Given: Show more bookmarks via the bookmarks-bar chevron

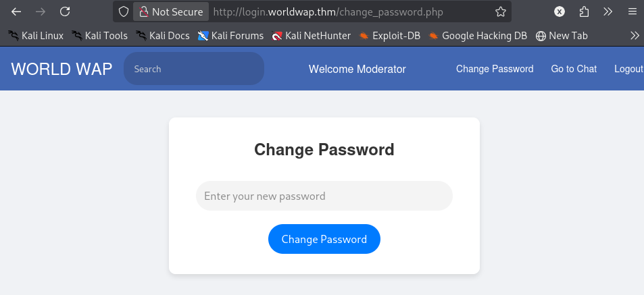Looking at the screenshot, I should 635,36.
